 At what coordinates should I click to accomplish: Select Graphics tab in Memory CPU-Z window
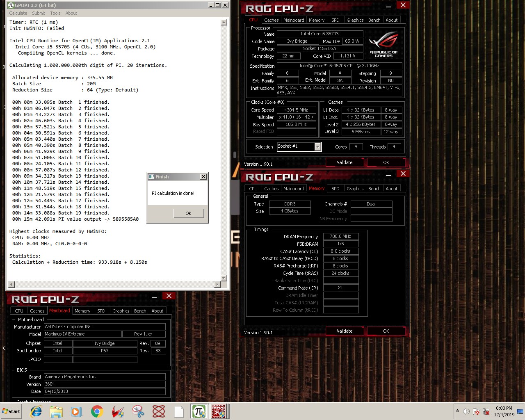(x=355, y=189)
